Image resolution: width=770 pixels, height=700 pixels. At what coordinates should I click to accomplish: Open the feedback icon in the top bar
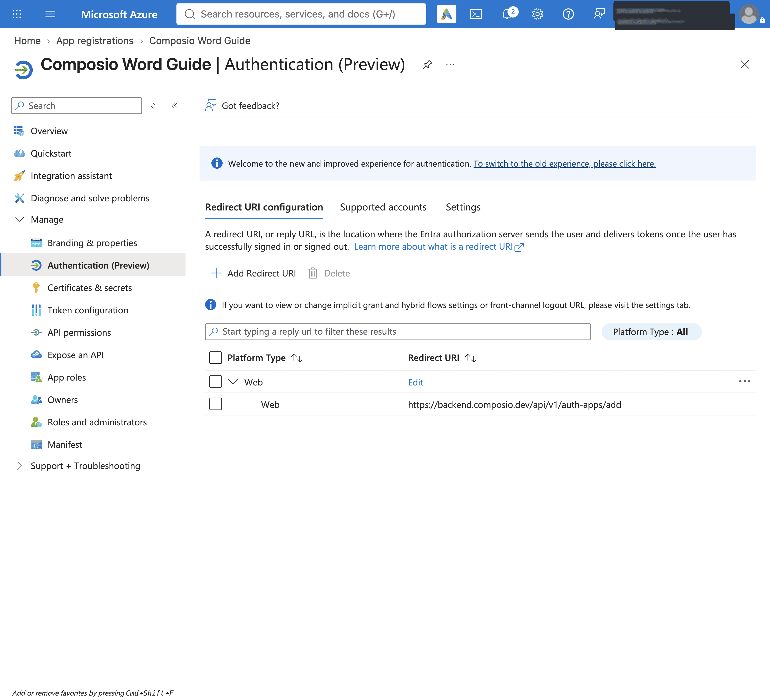pos(599,14)
